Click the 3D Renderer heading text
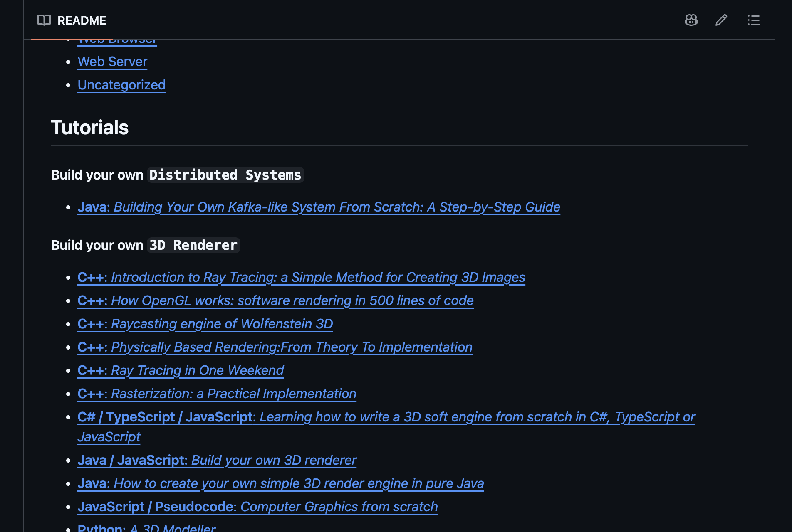 click(193, 245)
